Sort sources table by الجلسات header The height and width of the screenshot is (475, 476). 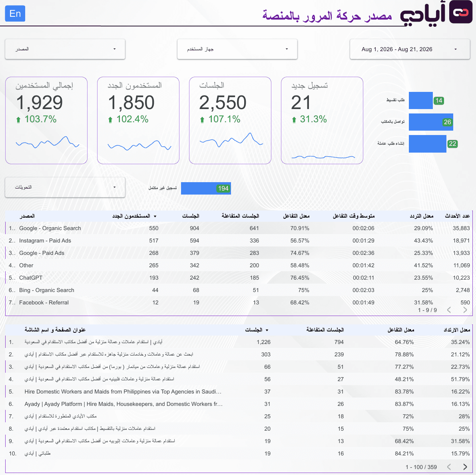tap(190, 216)
